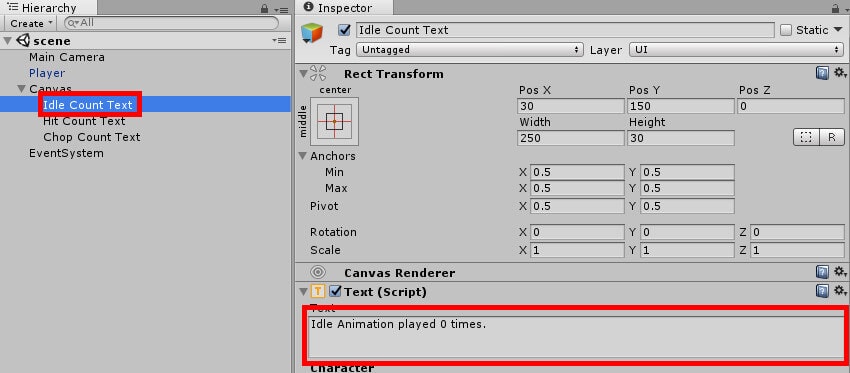Open scene options menu in Hierarchy
The height and width of the screenshot is (373, 850).
coord(279,41)
